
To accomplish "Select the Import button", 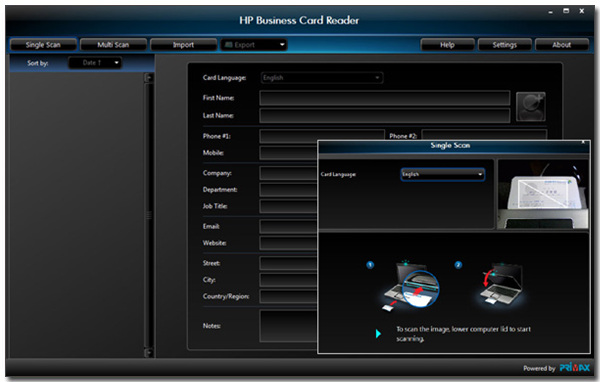I will [183, 45].
